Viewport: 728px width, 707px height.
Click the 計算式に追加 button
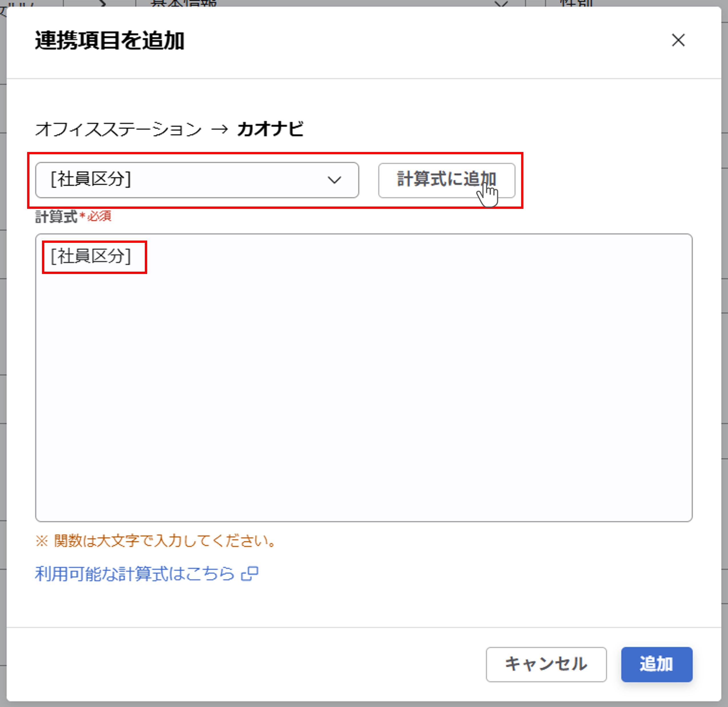click(x=447, y=180)
